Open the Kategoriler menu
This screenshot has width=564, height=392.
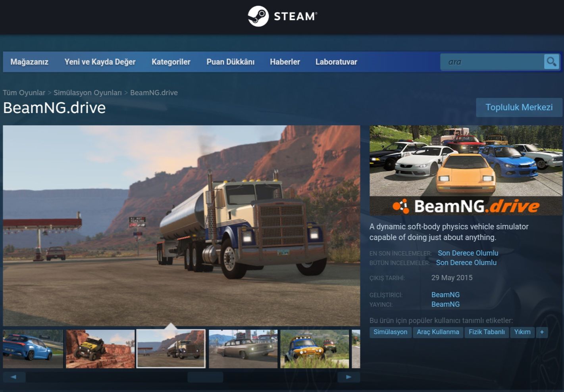click(171, 62)
